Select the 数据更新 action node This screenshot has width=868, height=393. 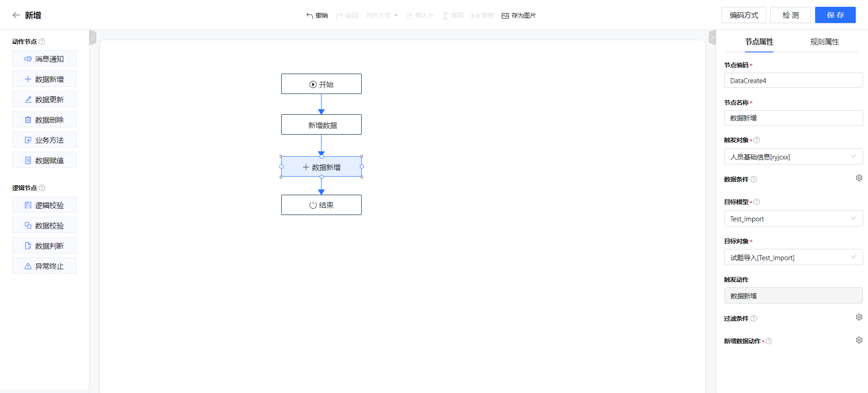point(44,99)
